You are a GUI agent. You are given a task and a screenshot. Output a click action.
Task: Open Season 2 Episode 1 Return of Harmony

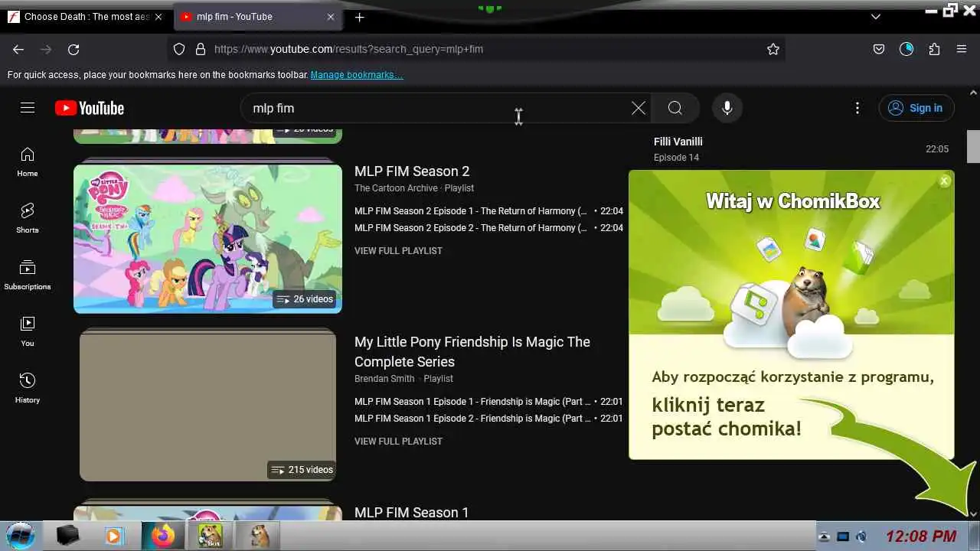pyautogui.click(x=488, y=211)
